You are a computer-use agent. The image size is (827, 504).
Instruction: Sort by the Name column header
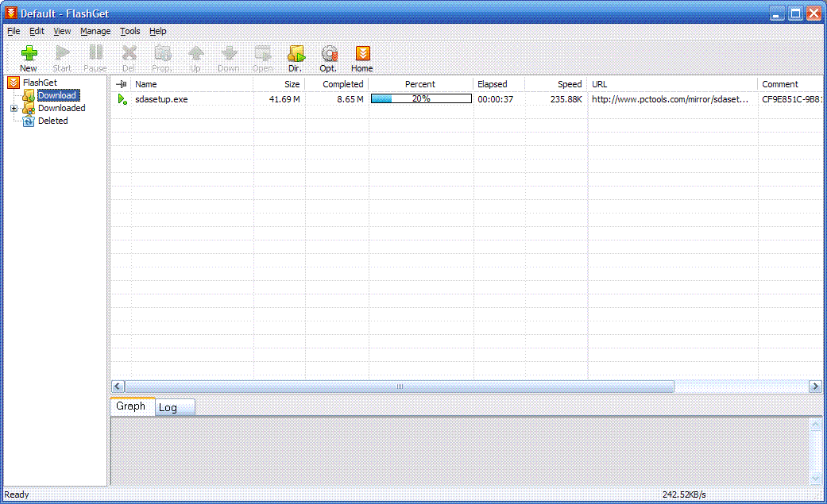[192, 84]
